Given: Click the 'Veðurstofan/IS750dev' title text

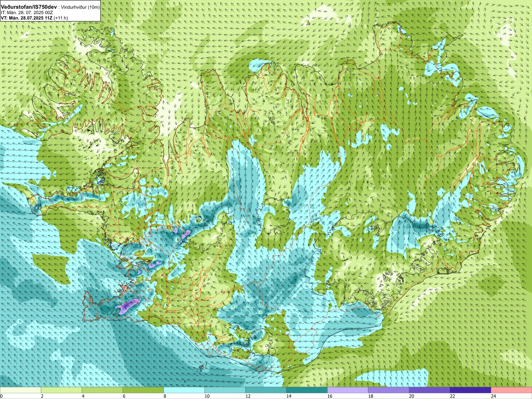Looking at the screenshot, I should pyautogui.click(x=29, y=7).
